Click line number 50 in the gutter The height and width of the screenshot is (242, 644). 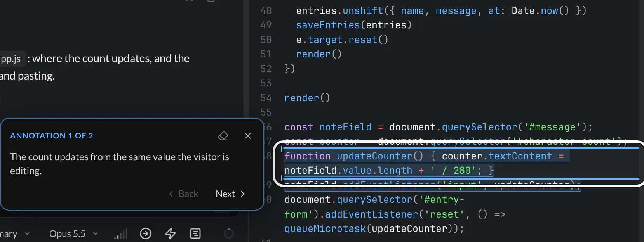coord(266,40)
